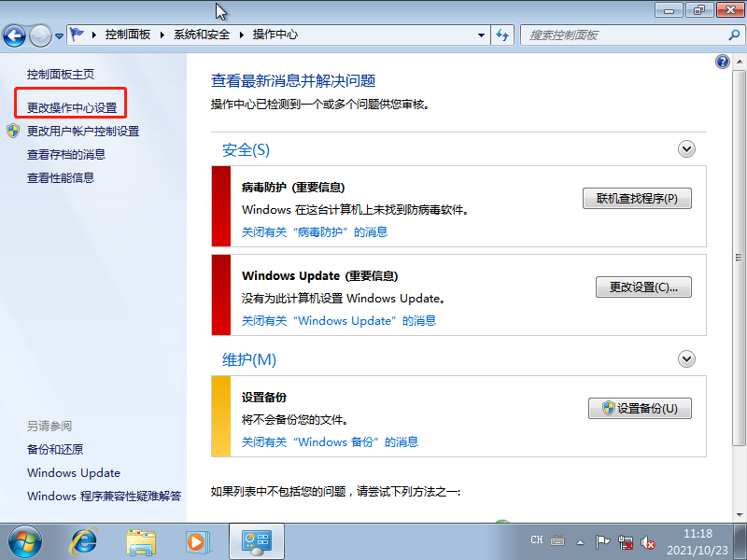Click 设置备份(U) button

click(640, 408)
